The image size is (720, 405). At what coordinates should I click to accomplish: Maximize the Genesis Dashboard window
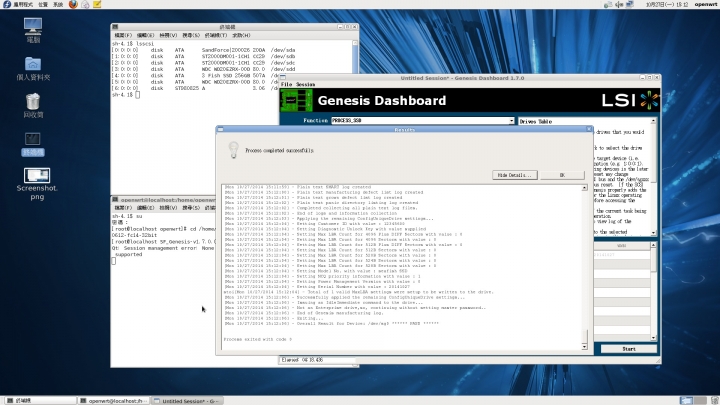pos(650,78)
